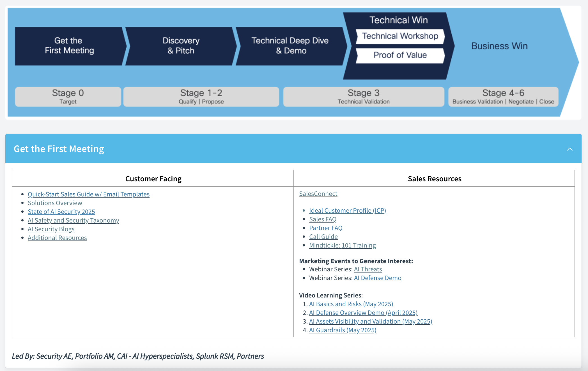This screenshot has height=371, width=588.
Task: Open the Call Guide link
Action: pyautogui.click(x=323, y=237)
